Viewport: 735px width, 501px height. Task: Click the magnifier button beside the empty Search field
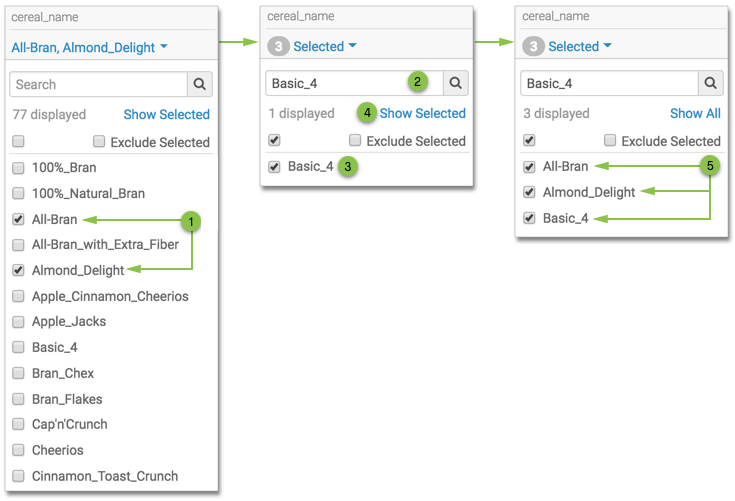pyautogui.click(x=200, y=85)
